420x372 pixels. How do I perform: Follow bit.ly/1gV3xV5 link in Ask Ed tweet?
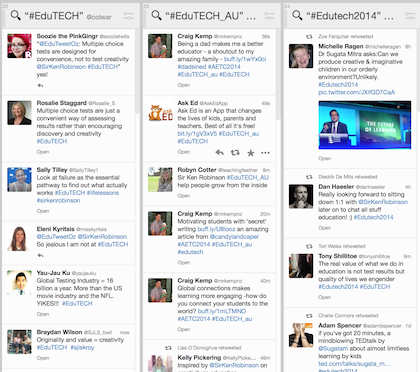click(x=197, y=133)
